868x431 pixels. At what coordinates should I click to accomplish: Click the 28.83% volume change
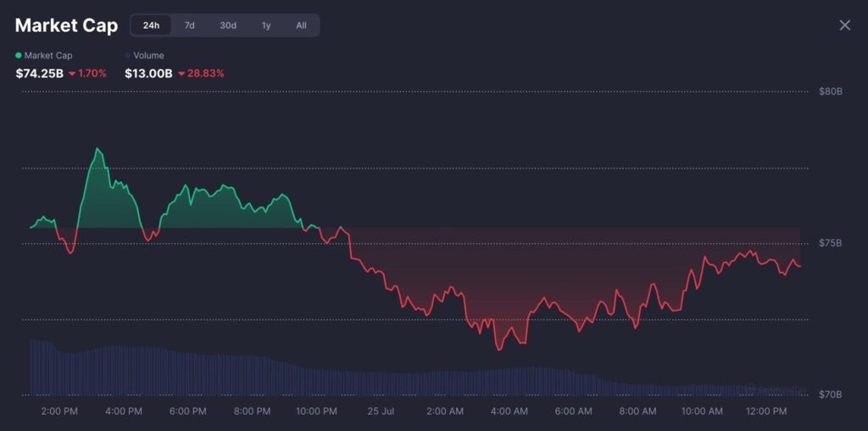pos(205,73)
